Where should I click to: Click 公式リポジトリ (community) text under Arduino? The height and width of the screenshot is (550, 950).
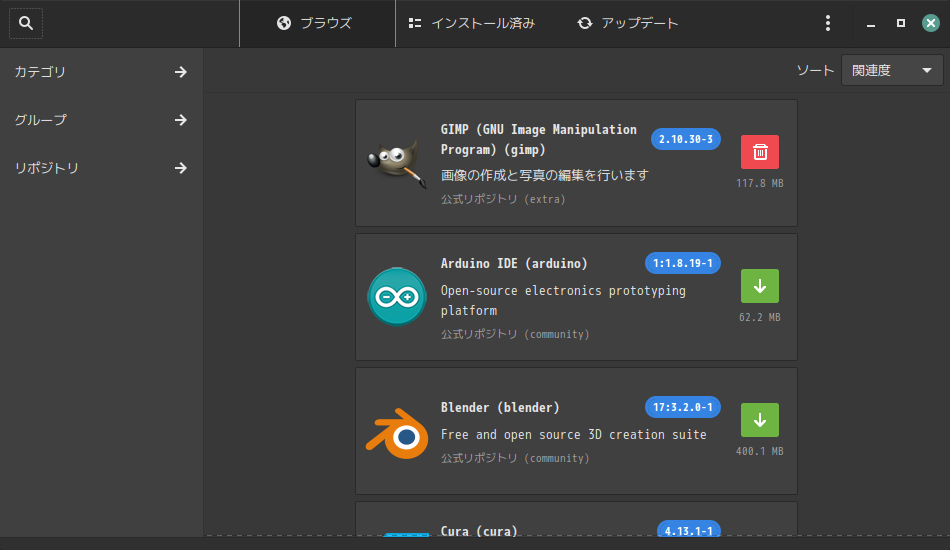tap(515, 334)
